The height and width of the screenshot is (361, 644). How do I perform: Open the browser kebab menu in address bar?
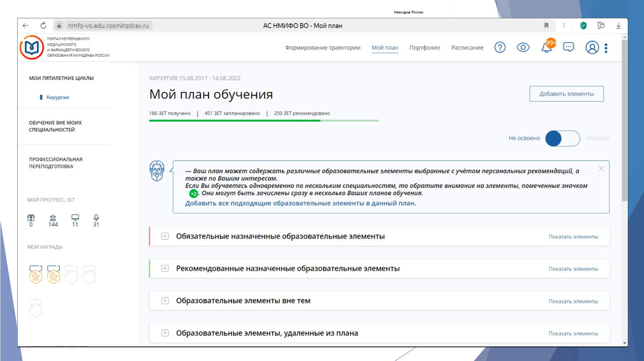click(x=564, y=25)
